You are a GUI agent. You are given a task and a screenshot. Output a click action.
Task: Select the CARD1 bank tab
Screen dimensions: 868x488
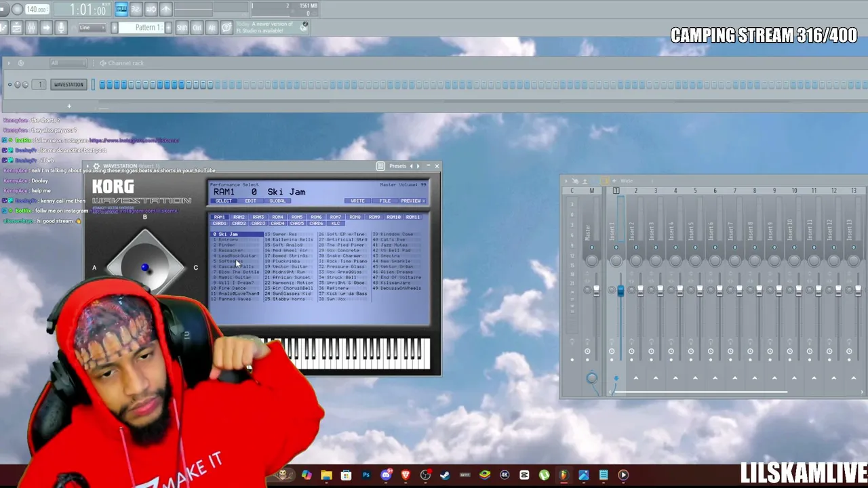click(x=219, y=224)
